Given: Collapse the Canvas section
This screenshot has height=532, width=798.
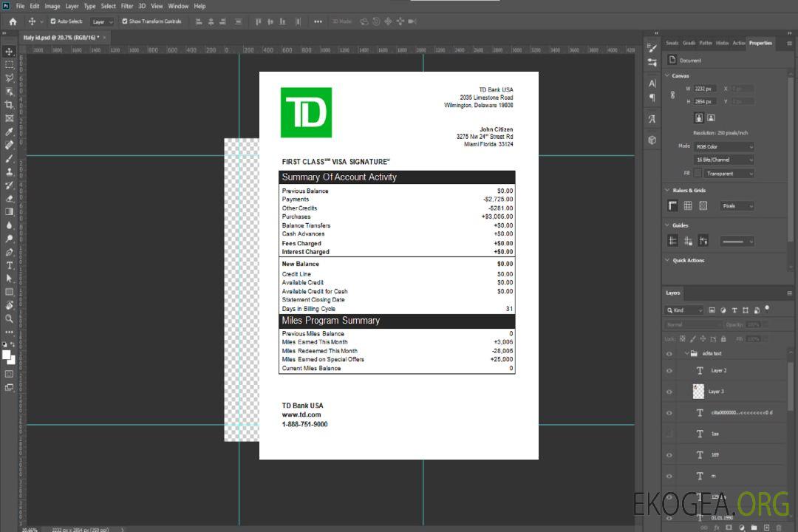Looking at the screenshot, I should point(668,75).
